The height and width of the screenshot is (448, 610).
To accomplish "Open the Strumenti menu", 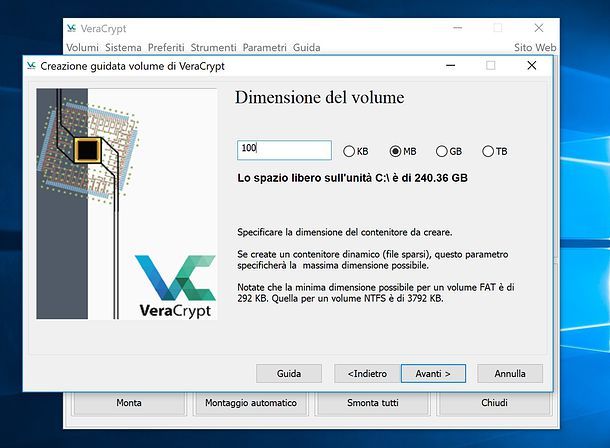I will point(213,47).
